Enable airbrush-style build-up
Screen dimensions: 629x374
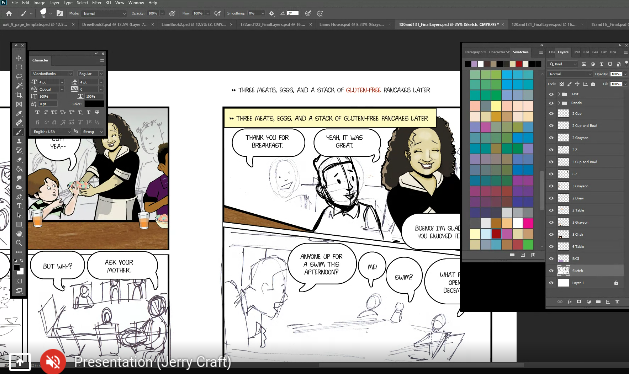(x=217, y=13)
